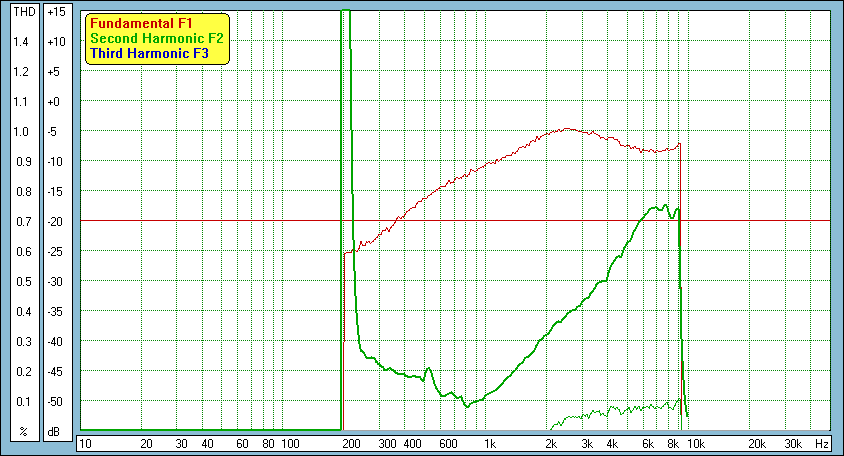Click the 1k frequency axis label
The image size is (844, 456).
[490, 443]
